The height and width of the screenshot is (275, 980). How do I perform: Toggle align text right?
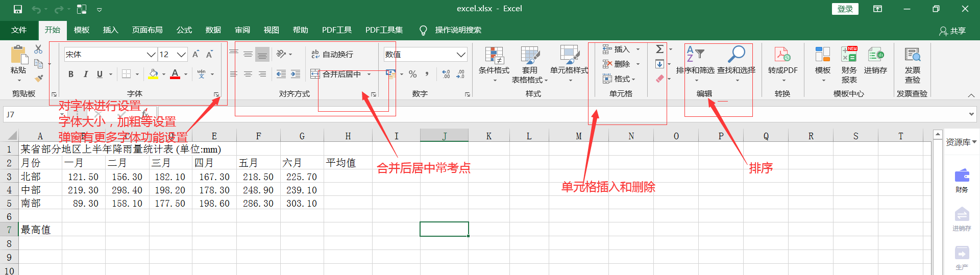tap(262, 74)
